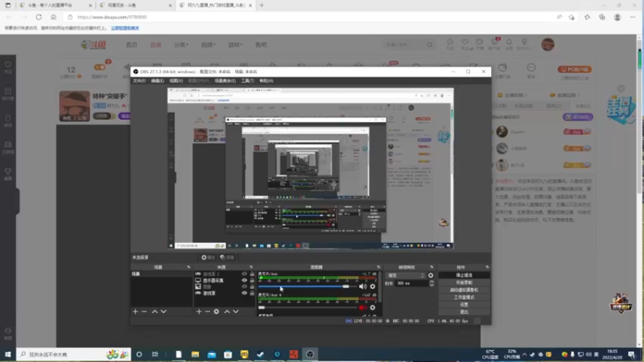
Task: Click the 停止推流 stop streaming button in OBS
Action: (x=464, y=275)
